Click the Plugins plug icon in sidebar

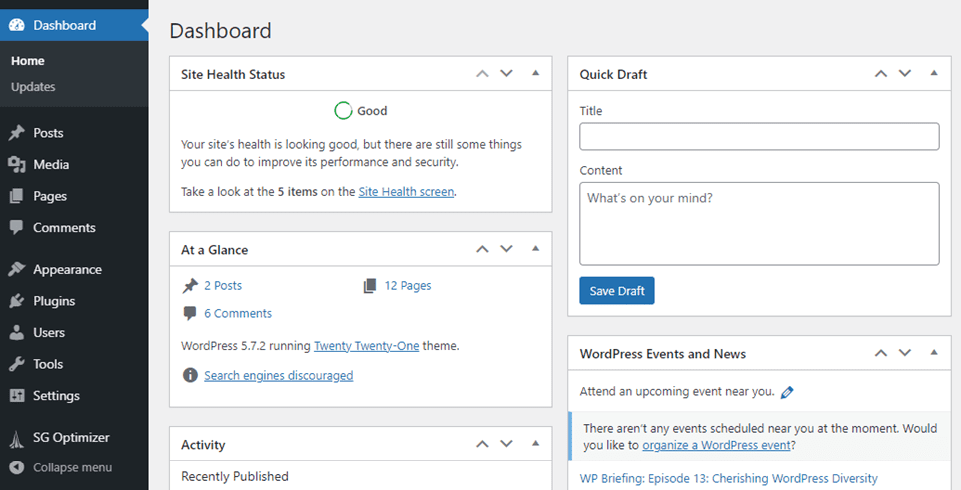(x=17, y=301)
